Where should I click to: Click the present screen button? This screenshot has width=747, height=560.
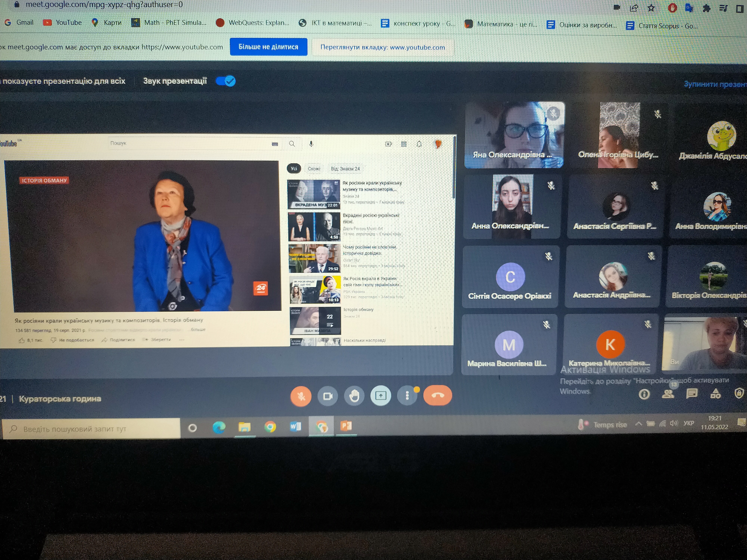(381, 395)
